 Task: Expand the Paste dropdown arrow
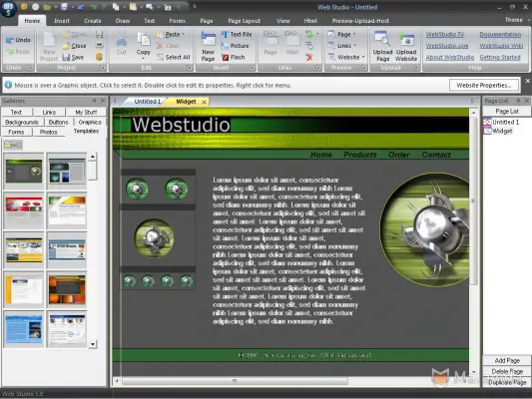tap(184, 34)
